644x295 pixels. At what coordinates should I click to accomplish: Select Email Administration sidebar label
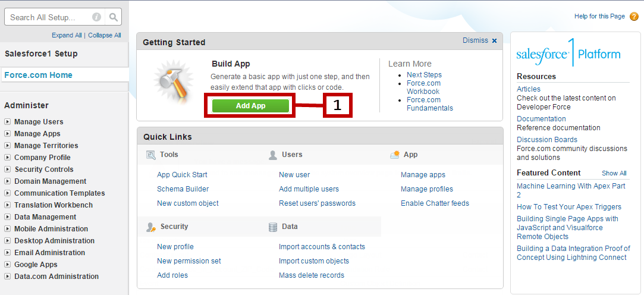[50, 253]
